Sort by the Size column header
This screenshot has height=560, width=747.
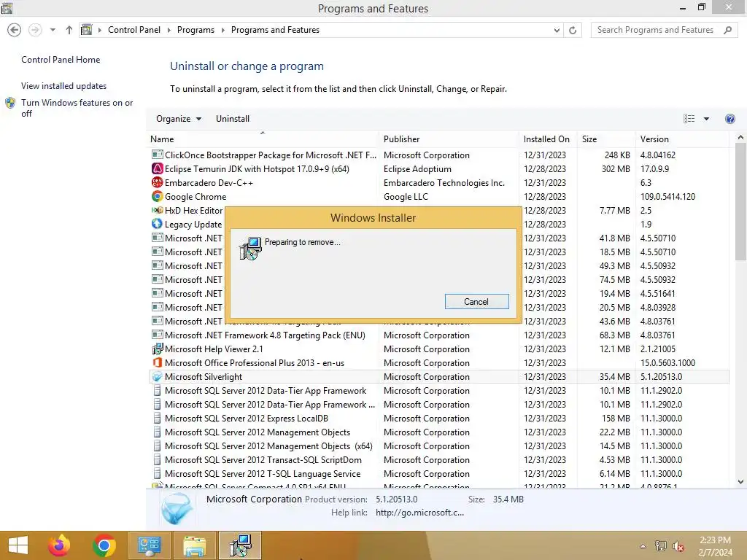(606, 139)
